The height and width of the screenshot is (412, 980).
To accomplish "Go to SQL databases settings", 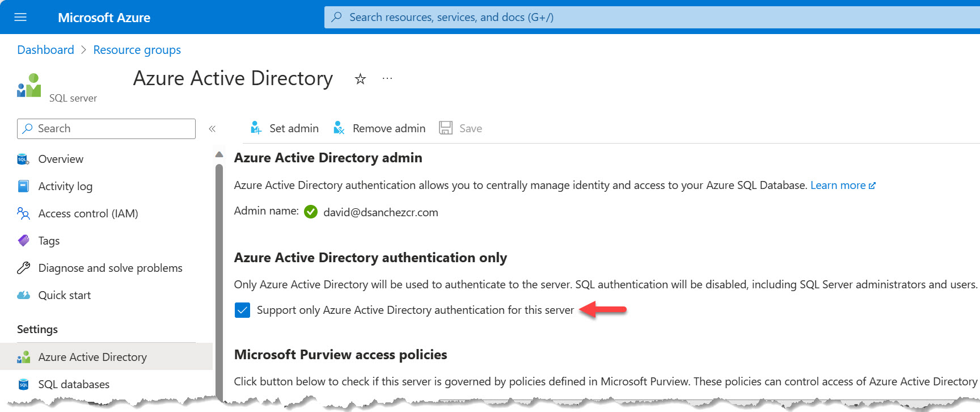I will point(74,384).
